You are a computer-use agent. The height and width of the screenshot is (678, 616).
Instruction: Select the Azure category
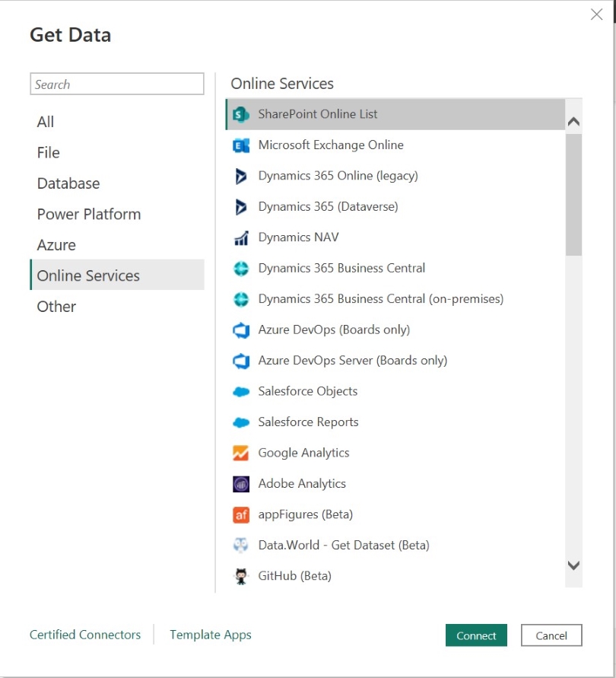point(57,244)
